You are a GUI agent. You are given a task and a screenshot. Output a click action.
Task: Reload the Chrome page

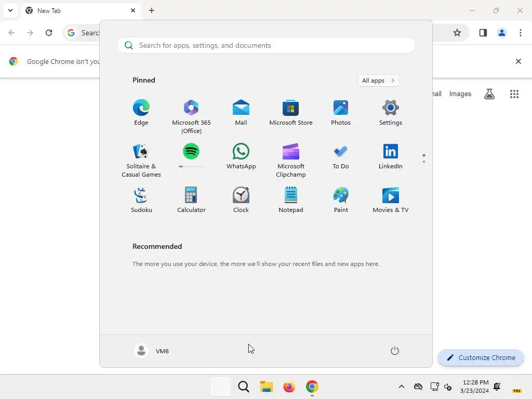coord(49,33)
